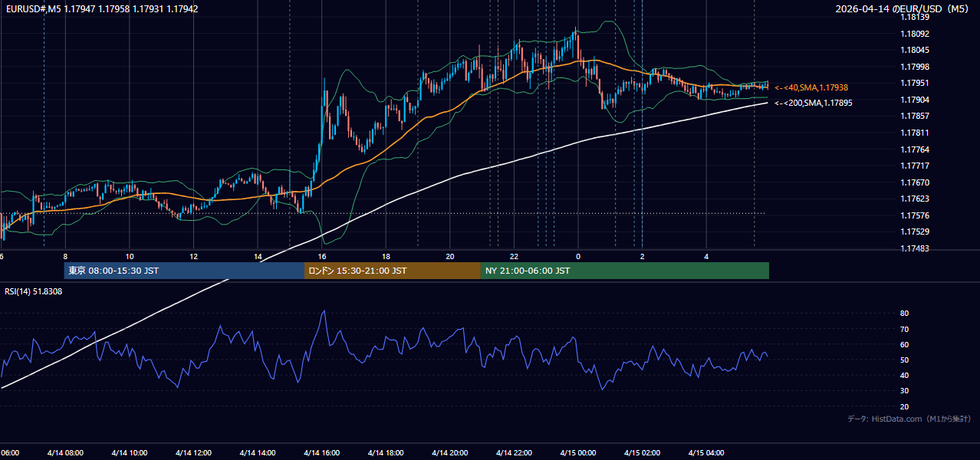The width and height of the screenshot is (980, 460).
Task: Click the HistData.com data source credit
Action: [909, 419]
